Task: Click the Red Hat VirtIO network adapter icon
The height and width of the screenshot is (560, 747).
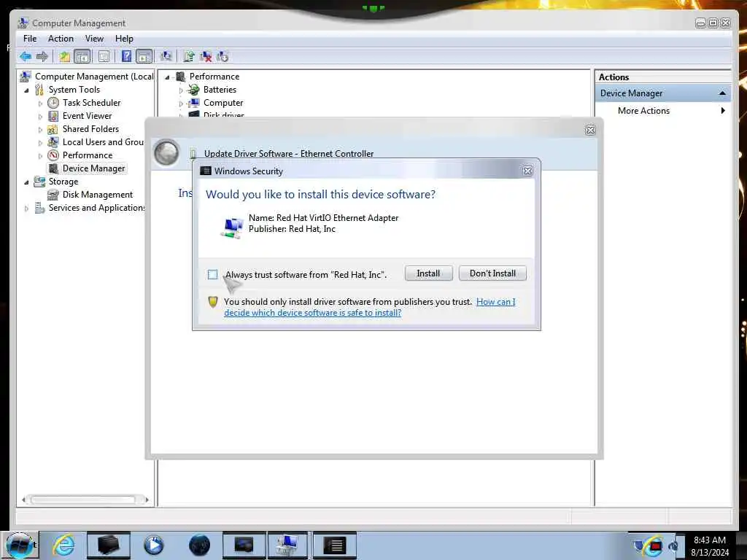Action: coord(232,227)
